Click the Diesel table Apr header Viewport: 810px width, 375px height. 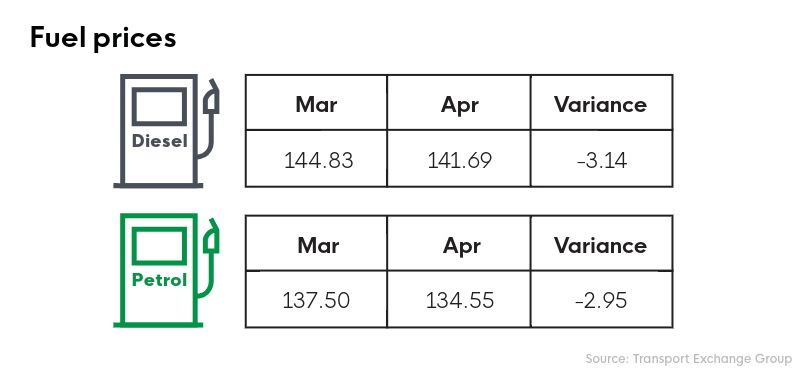[460, 106]
